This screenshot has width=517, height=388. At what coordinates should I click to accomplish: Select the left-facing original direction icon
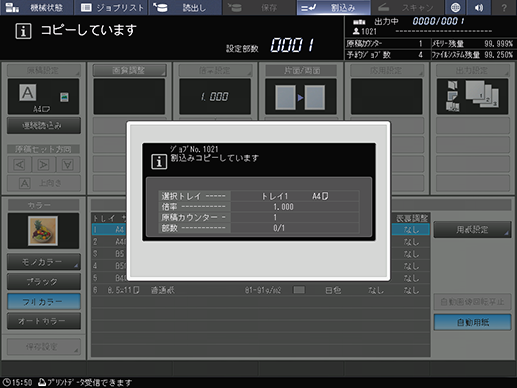click(19, 165)
